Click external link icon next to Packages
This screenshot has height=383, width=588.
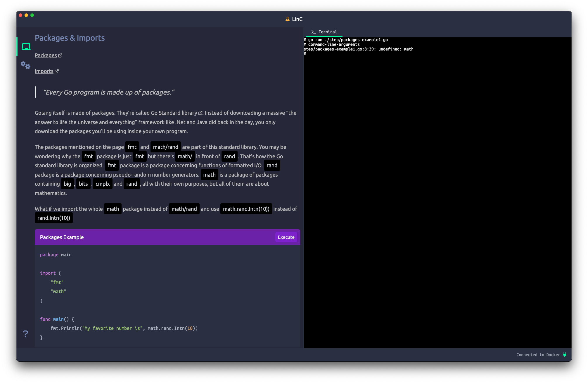(x=60, y=55)
